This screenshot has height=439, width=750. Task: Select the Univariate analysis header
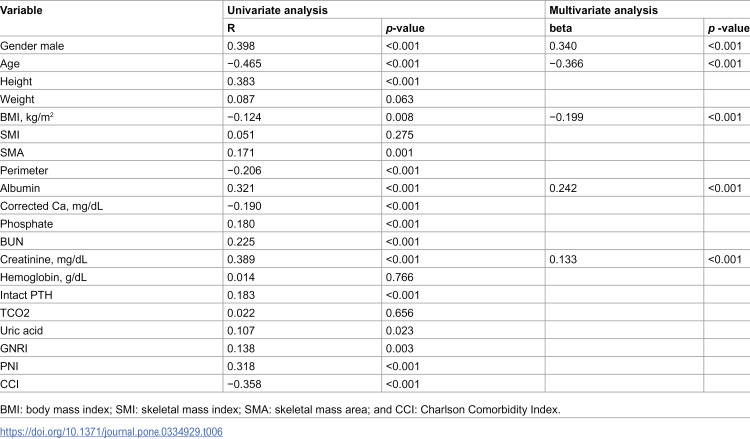click(277, 11)
